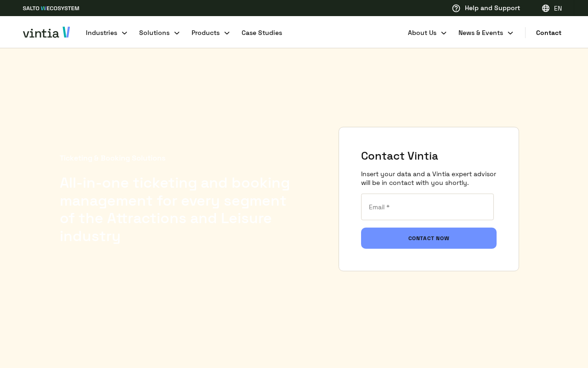Expand the Industries chevron
This screenshot has height=368, width=588.
[124, 33]
